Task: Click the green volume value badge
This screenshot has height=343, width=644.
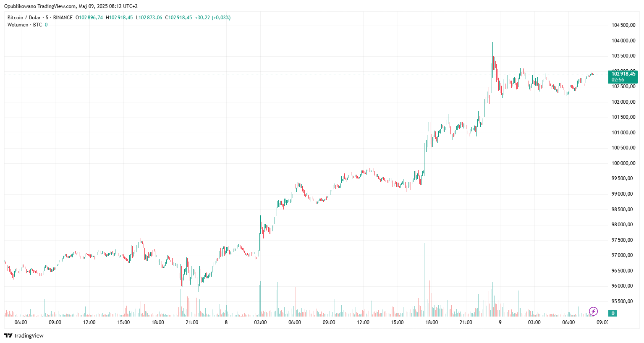Action: (x=613, y=313)
